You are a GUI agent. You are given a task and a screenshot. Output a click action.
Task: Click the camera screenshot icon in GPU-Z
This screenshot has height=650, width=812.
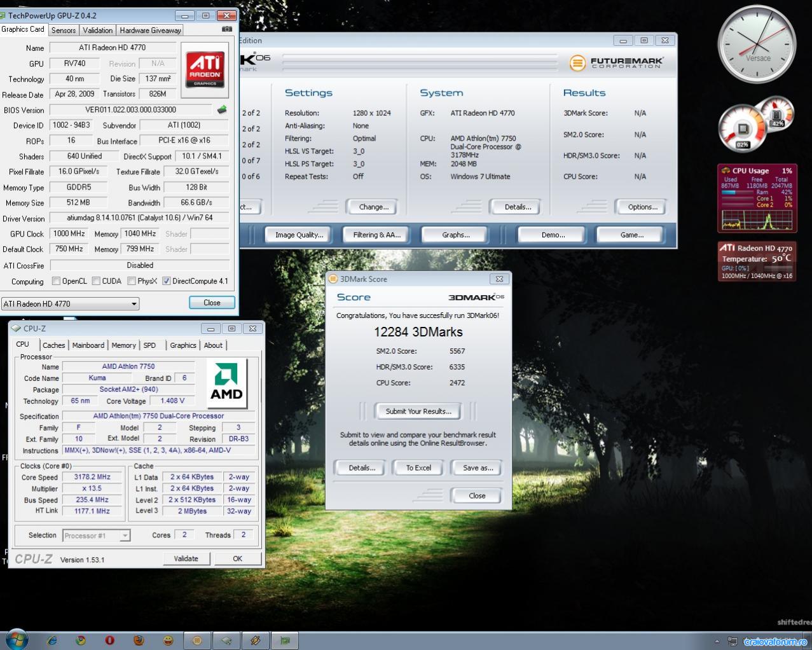tap(227, 29)
